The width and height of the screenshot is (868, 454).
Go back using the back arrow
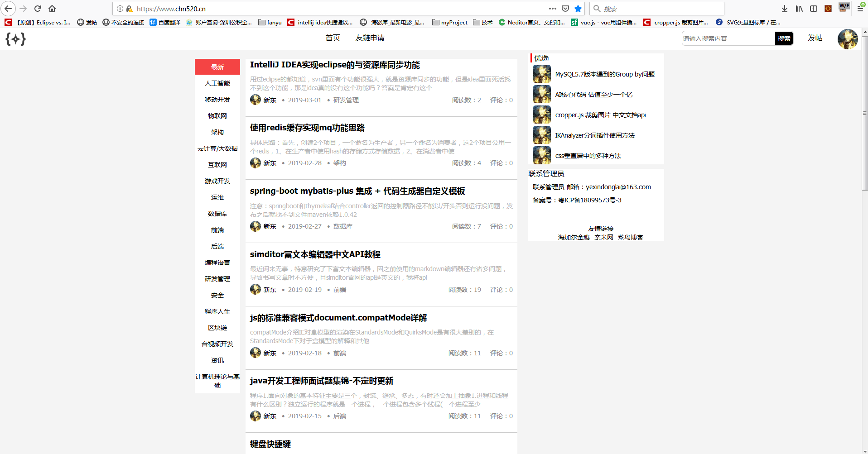point(8,8)
